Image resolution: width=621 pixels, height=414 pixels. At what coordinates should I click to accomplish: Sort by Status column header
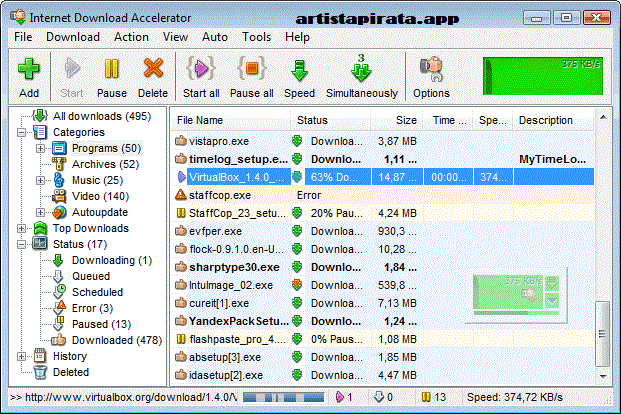pyautogui.click(x=331, y=120)
